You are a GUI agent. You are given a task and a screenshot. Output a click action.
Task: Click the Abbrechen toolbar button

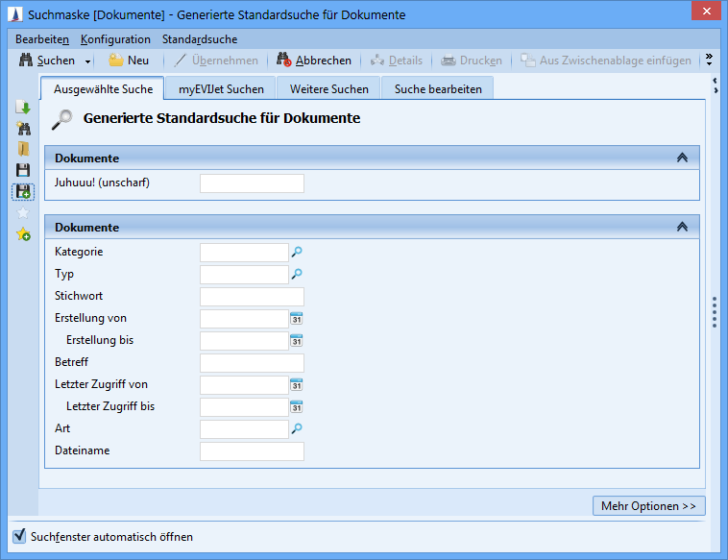(x=314, y=61)
